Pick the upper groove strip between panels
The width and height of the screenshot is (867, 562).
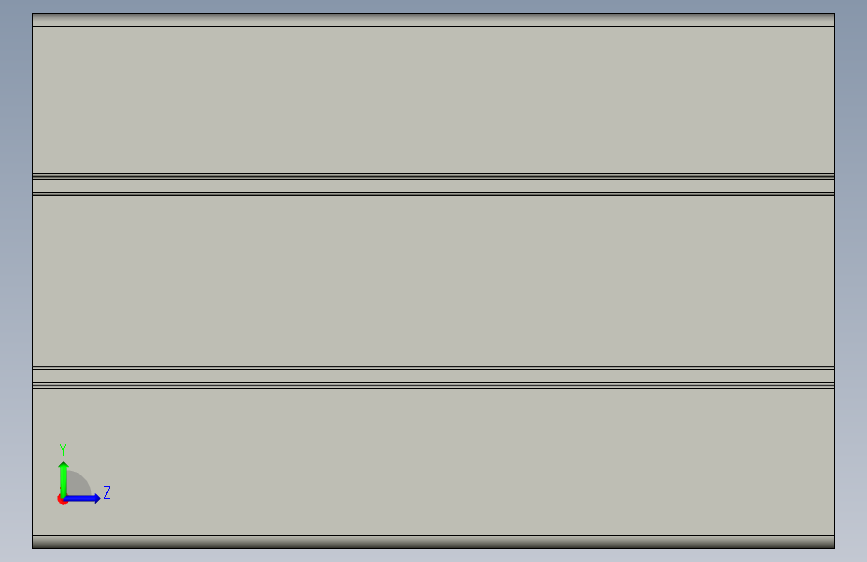[434, 186]
